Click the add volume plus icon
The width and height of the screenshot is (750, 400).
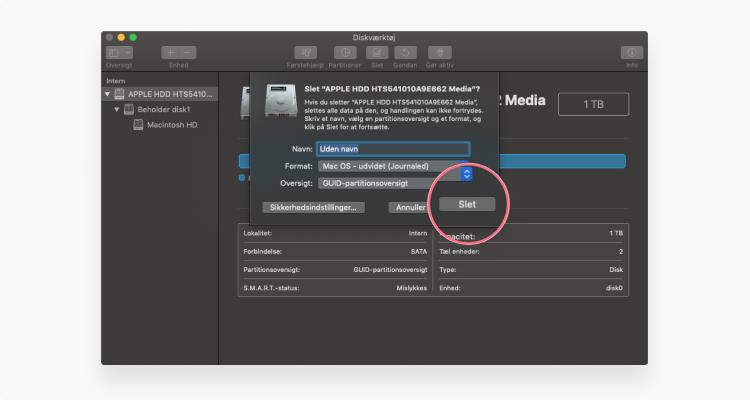(170, 53)
